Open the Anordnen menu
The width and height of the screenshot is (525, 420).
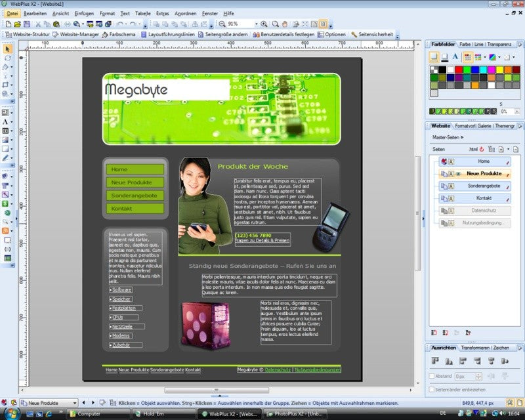pos(186,13)
